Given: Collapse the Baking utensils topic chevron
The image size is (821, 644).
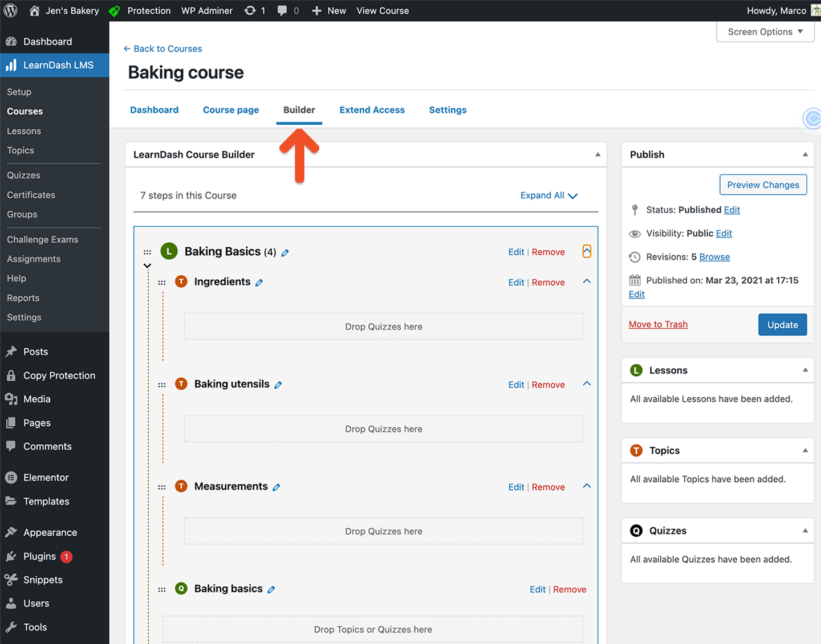Looking at the screenshot, I should click(587, 384).
